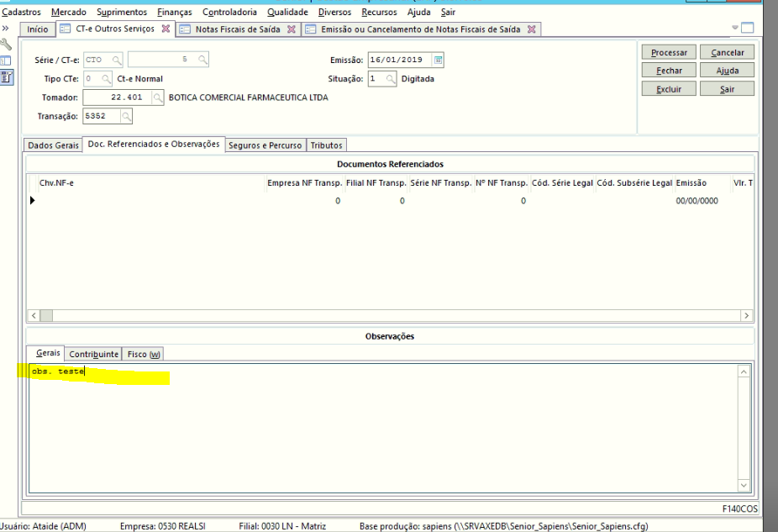Click inside the Gerais observations text area

coord(378,429)
